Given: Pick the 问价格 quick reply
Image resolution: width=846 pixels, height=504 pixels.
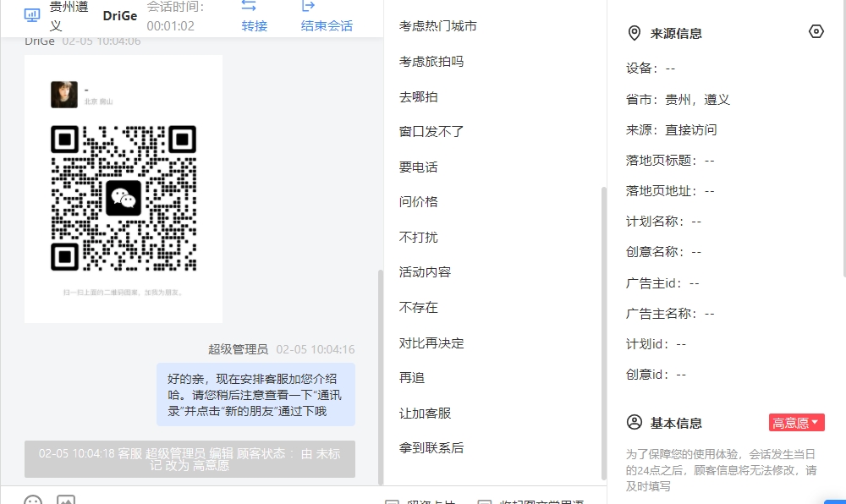Looking at the screenshot, I should click(x=418, y=201).
